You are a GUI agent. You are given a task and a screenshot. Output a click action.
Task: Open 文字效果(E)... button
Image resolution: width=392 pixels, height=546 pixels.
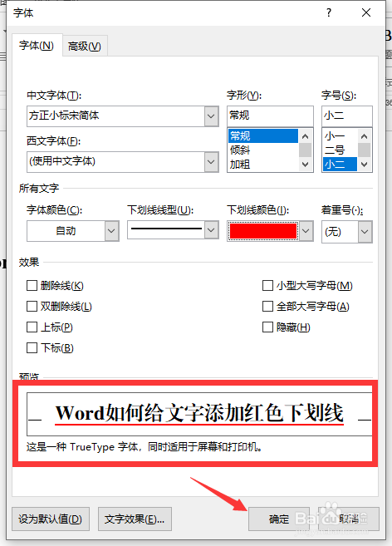click(x=135, y=519)
